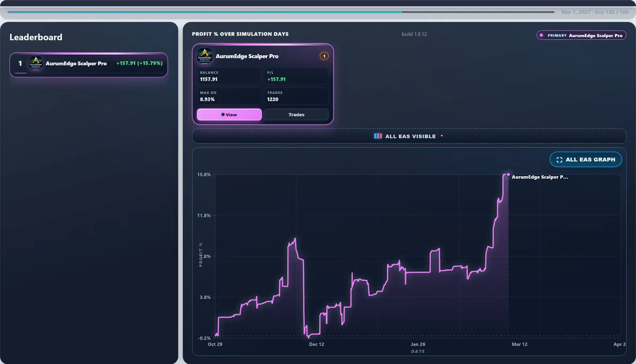Screen dimensions: 636x364
Task: Open the All EAs Graph fullscreen button
Action: point(586,159)
